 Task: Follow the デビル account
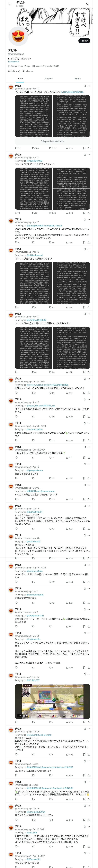[x=84, y=41]
